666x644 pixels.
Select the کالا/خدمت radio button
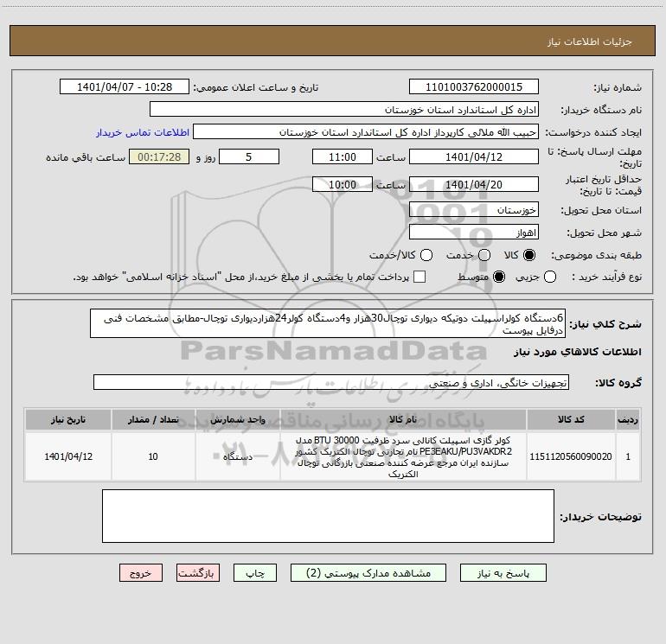tap(426, 255)
